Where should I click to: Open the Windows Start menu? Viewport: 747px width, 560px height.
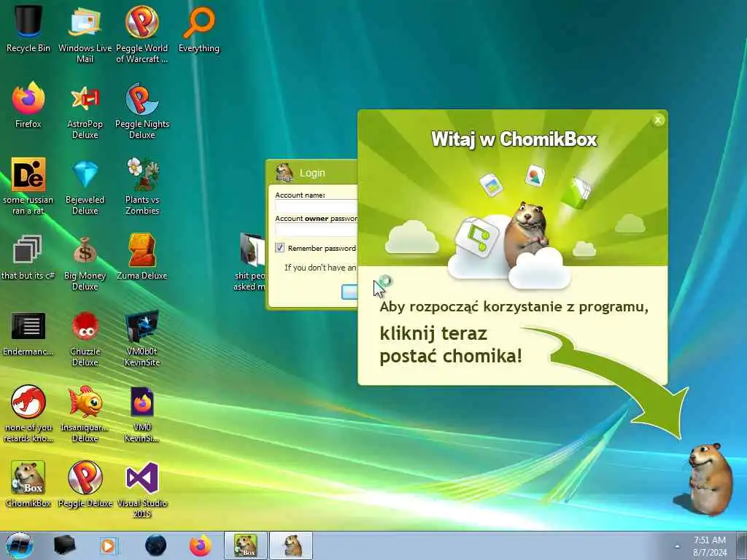click(x=18, y=545)
